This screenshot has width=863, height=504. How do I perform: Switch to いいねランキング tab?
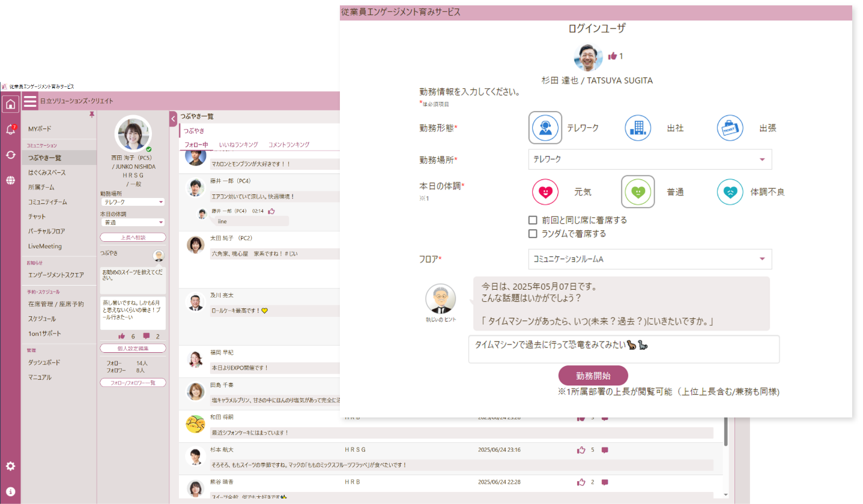[x=238, y=145]
